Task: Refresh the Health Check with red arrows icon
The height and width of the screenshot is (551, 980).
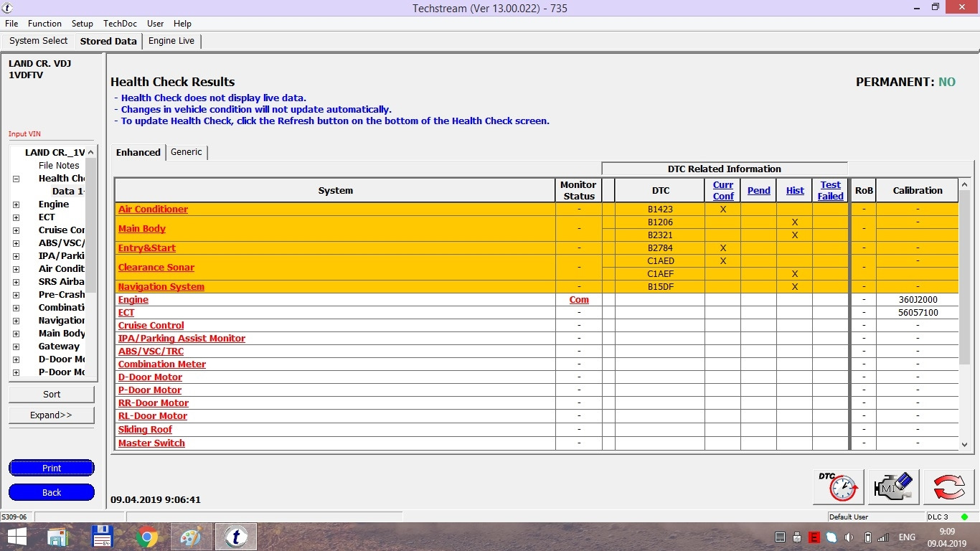Action: point(948,487)
